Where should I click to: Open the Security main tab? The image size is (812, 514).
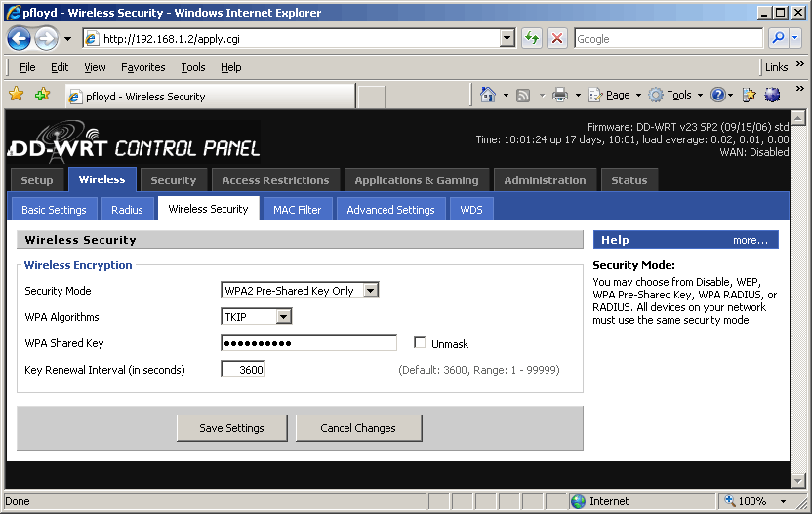point(174,180)
